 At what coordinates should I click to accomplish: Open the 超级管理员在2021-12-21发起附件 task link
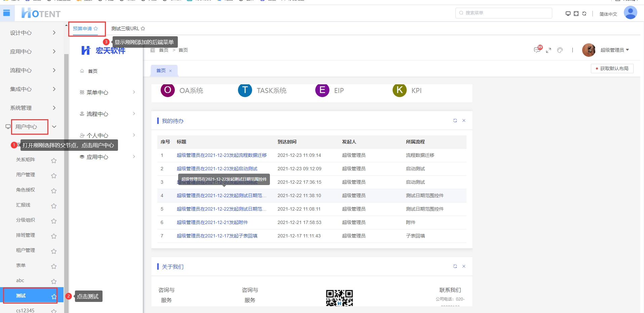coord(212,222)
